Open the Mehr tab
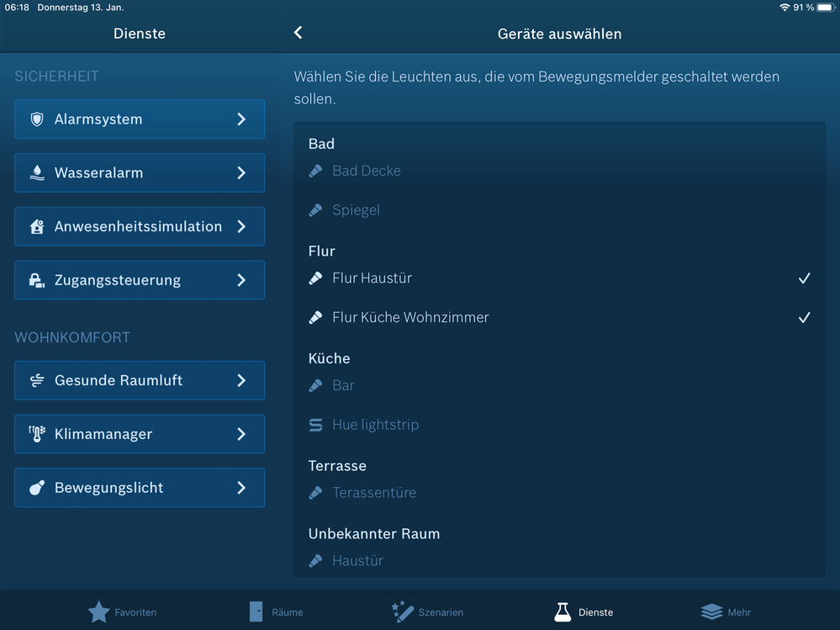Screen dimensions: 840x630 [726, 611]
